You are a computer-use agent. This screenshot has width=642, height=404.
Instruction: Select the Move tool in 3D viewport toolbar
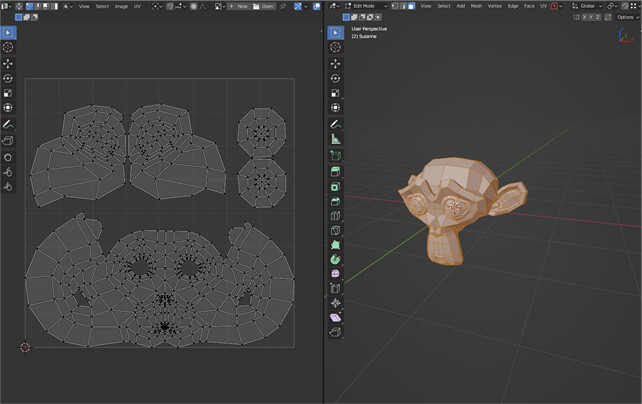click(335, 63)
